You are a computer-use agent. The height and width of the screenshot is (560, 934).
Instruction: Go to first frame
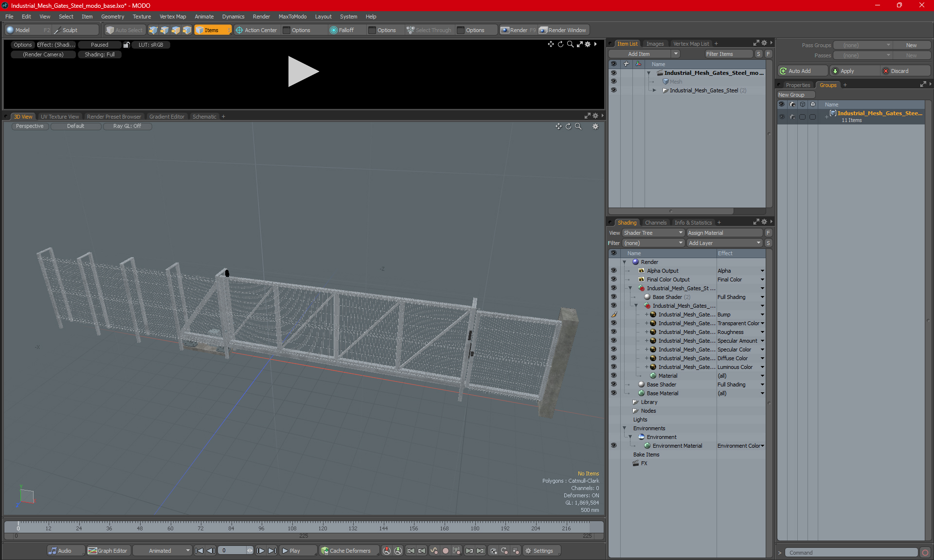(199, 551)
